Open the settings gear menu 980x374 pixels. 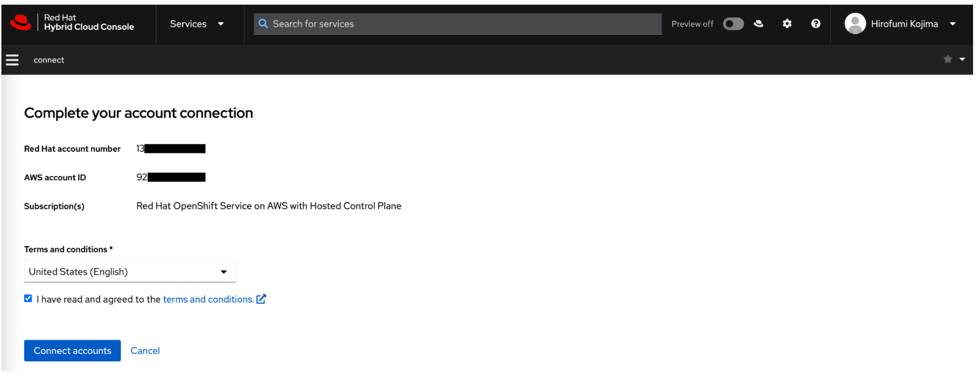coord(787,23)
